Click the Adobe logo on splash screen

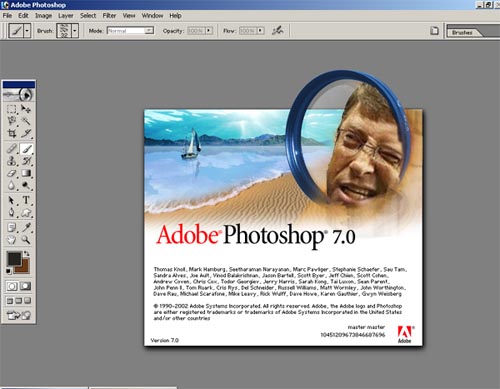(x=405, y=334)
